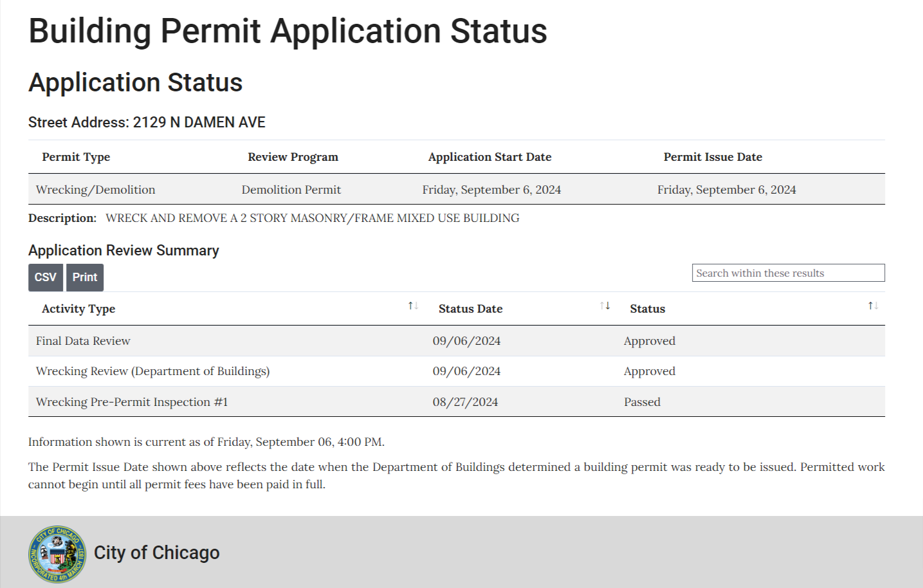Click the Application Start Date header

pos(489,157)
